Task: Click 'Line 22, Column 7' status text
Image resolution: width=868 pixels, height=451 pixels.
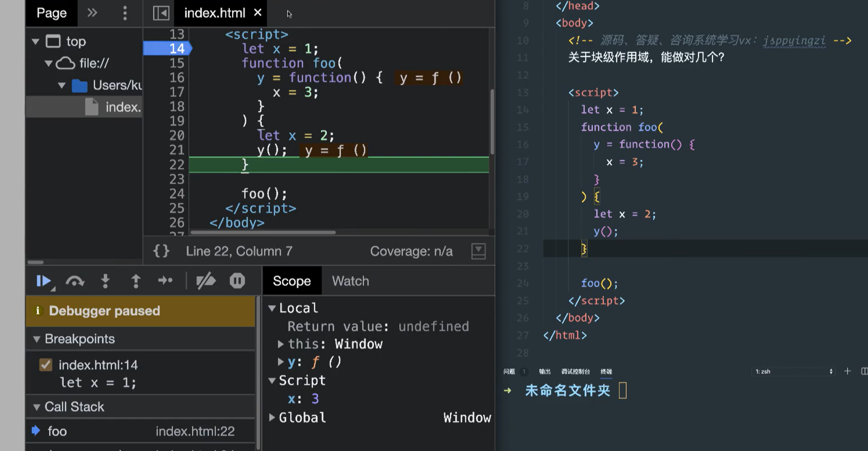Action: pyautogui.click(x=239, y=251)
